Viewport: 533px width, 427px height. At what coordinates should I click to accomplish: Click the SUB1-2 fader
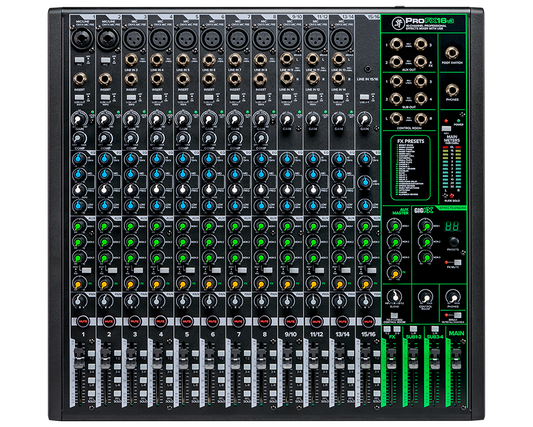[x=413, y=359]
